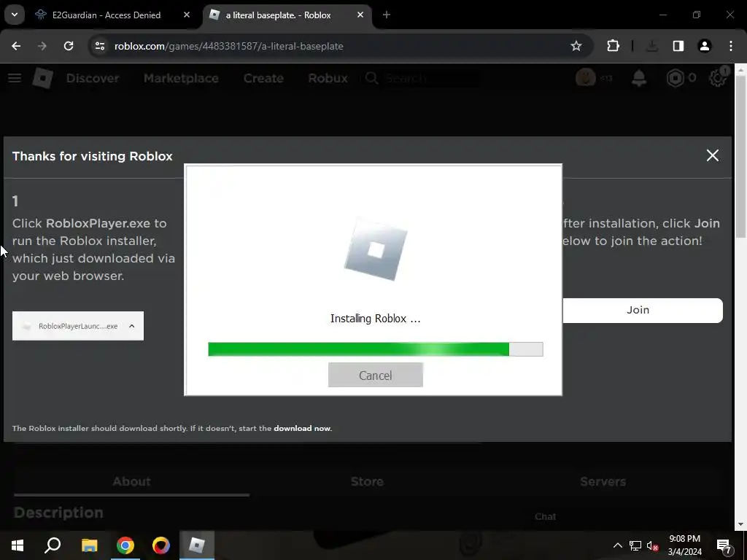Click the Roblox search magnifier icon

[371, 78]
